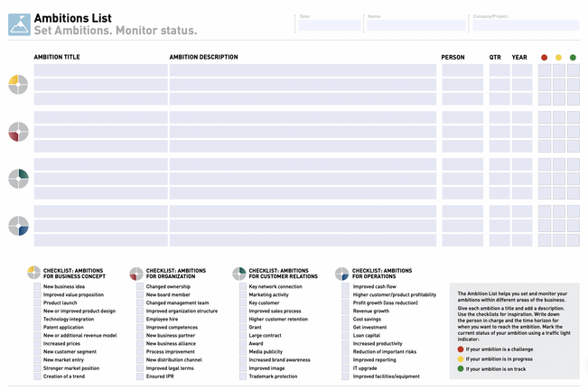
Task: Click the blue pie icon beside fourth ambition rows
Action: tap(18, 226)
